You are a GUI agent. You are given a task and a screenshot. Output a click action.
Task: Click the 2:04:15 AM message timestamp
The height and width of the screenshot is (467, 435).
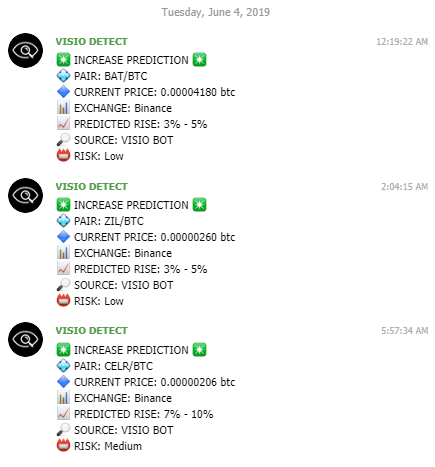[404, 187]
